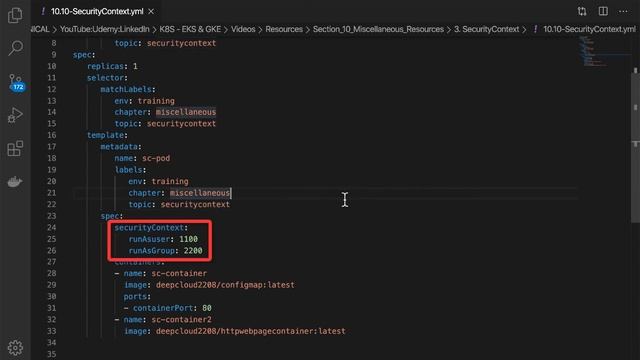
Task: Click 'training' env value on line 13
Action: point(156,101)
